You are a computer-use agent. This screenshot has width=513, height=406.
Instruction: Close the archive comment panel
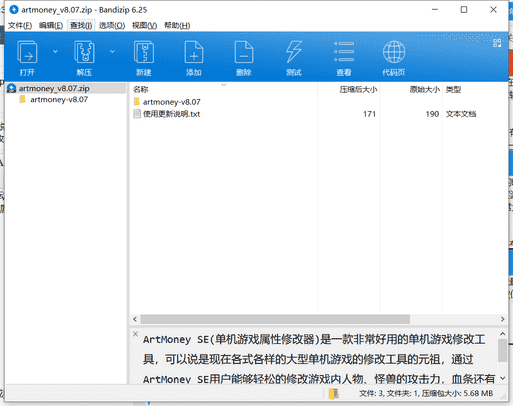135,334
